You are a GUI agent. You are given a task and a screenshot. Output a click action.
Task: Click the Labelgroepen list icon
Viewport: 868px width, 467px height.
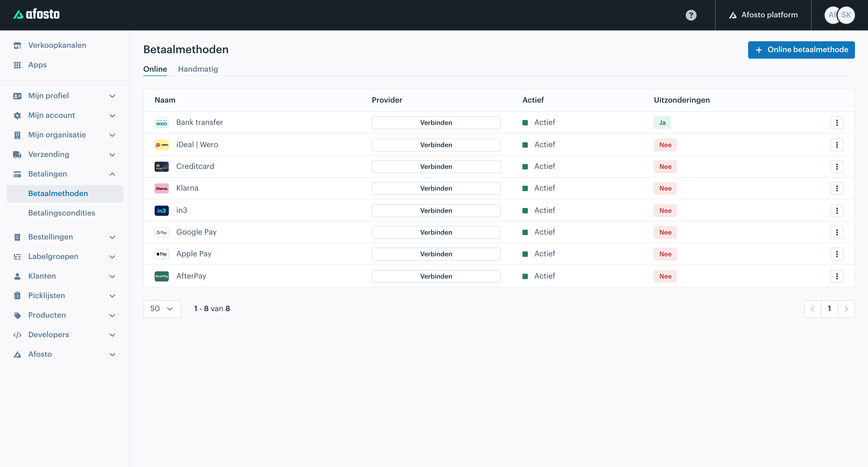(x=17, y=257)
